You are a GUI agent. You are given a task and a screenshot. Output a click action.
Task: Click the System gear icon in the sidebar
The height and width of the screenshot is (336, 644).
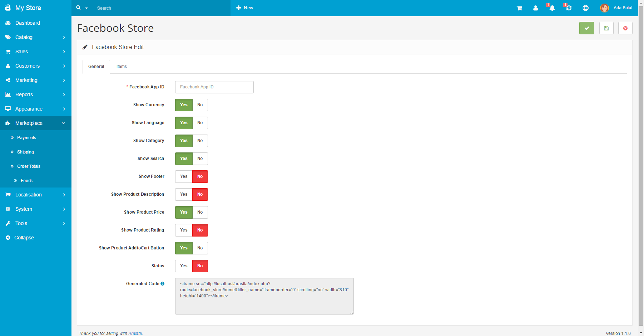coord(8,209)
